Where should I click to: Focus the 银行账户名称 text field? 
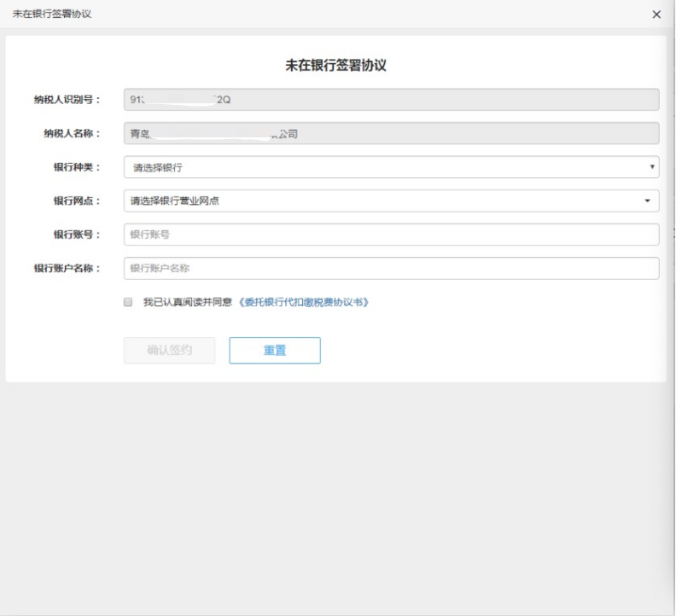391,269
